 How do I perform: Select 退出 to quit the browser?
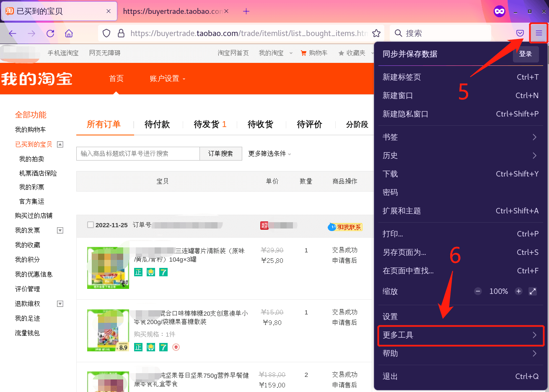click(460, 376)
